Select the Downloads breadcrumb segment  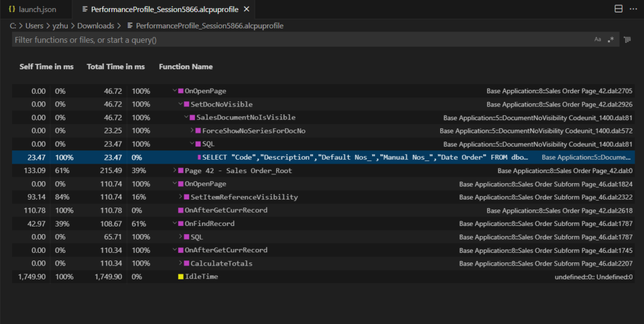(x=96, y=26)
